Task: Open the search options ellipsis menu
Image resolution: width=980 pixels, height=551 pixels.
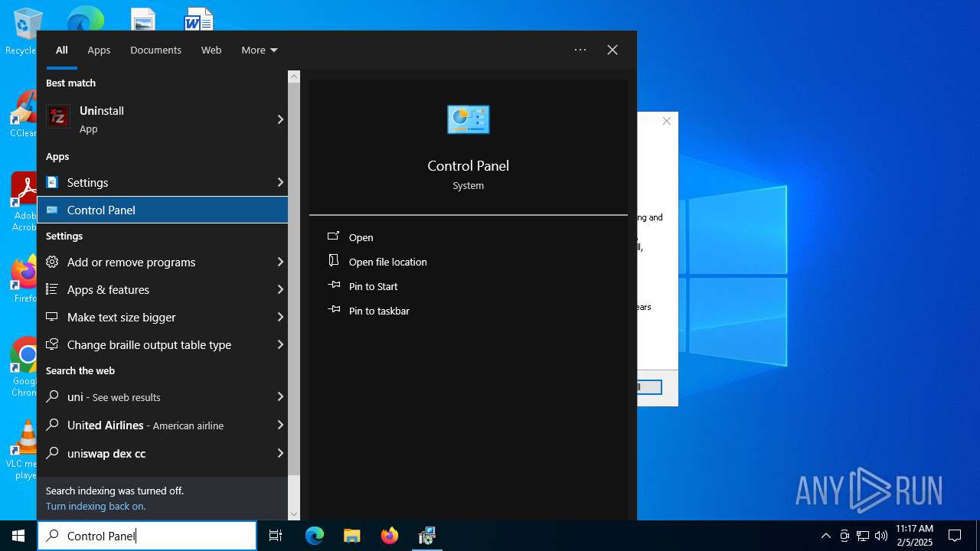Action: [580, 50]
